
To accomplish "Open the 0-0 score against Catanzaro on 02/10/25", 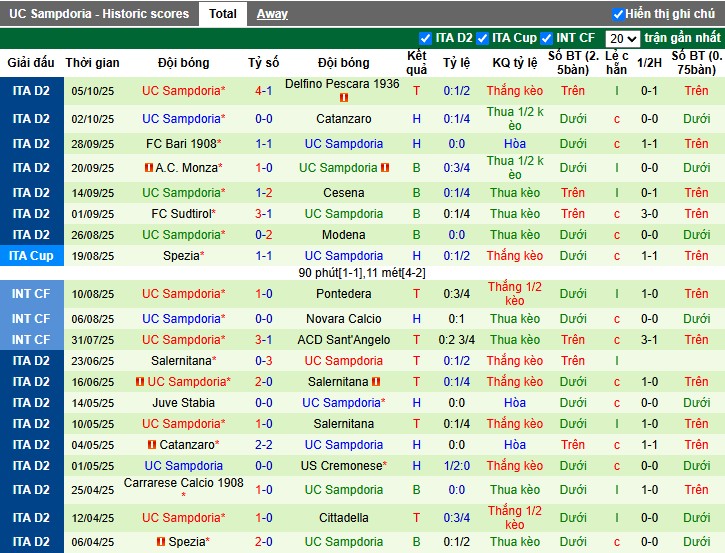I will [264, 119].
